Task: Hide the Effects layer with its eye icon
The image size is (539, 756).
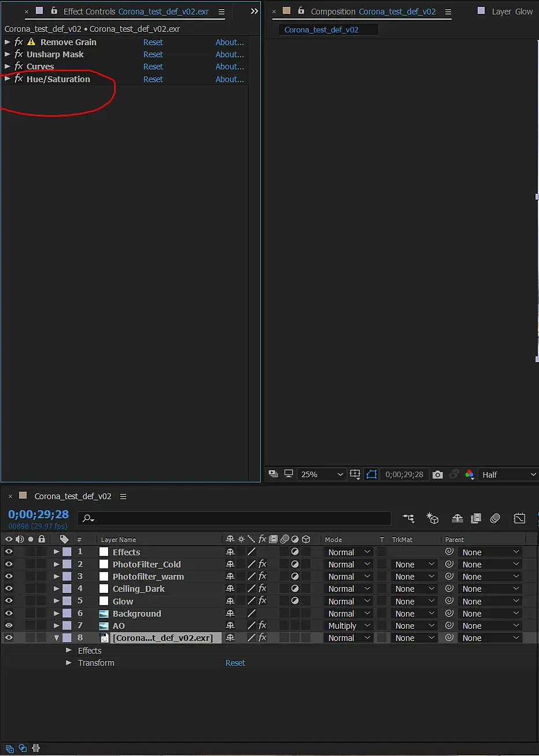Action: [9, 552]
